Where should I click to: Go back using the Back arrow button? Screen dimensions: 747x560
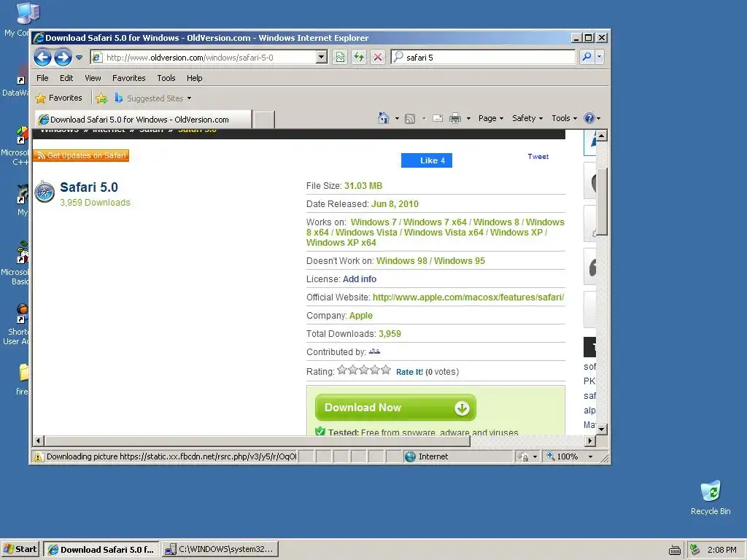tap(42, 58)
